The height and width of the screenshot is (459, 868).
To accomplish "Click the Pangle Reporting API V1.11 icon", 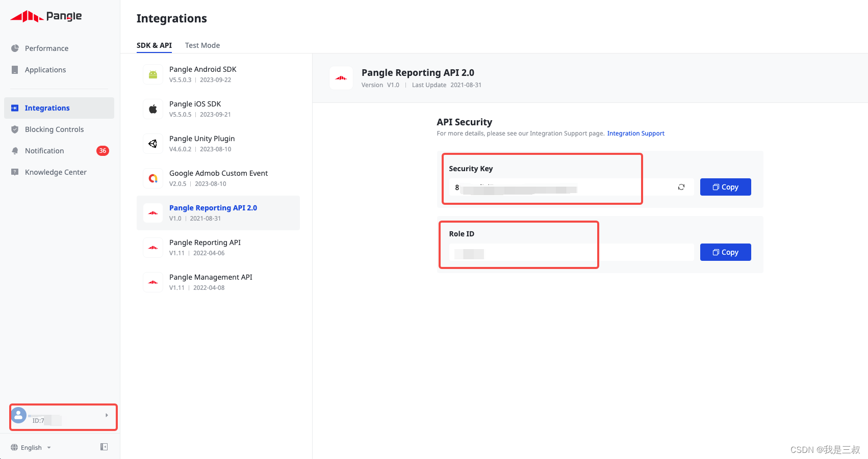I will [x=153, y=248].
